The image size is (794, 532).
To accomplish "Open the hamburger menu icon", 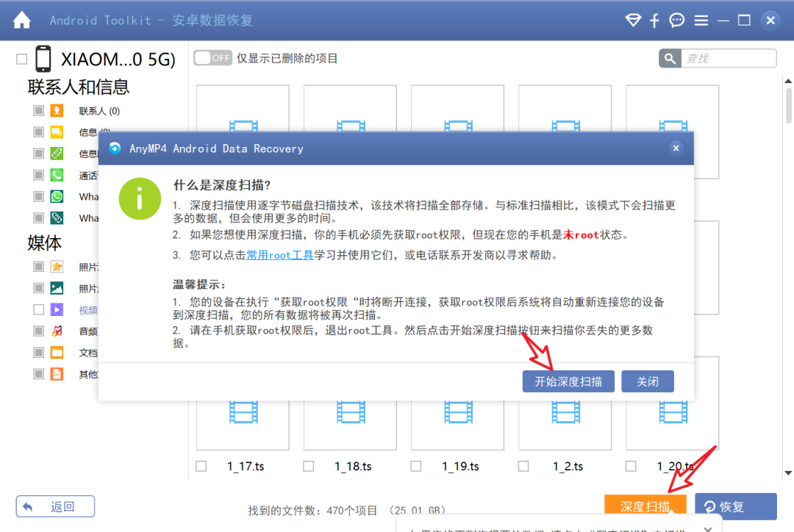I will [x=701, y=21].
